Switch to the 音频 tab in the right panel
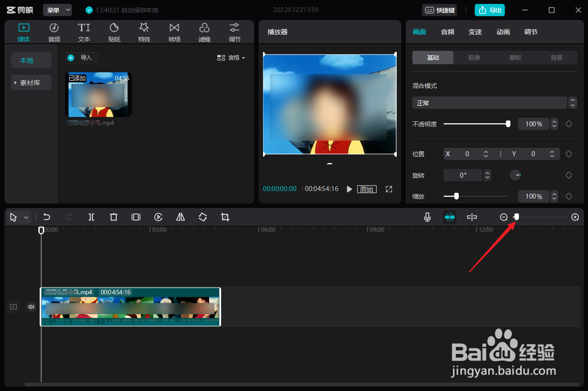The image size is (588, 391). (448, 32)
